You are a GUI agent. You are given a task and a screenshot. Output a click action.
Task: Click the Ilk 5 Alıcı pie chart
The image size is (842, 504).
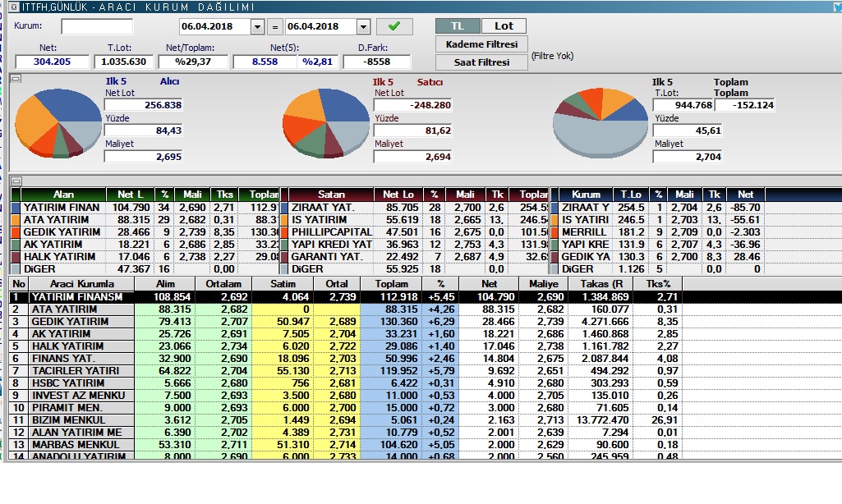click(58, 124)
